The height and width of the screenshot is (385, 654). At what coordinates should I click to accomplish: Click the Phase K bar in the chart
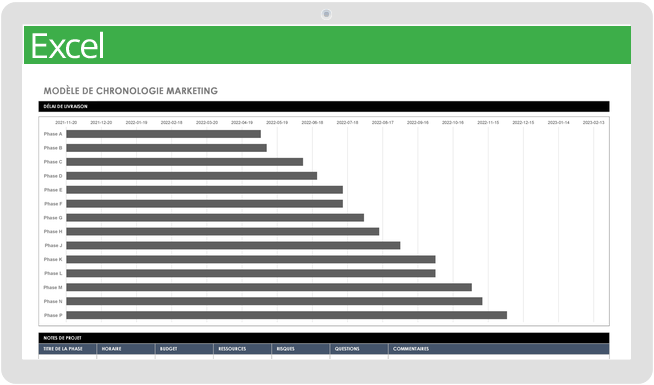[251, 259]
